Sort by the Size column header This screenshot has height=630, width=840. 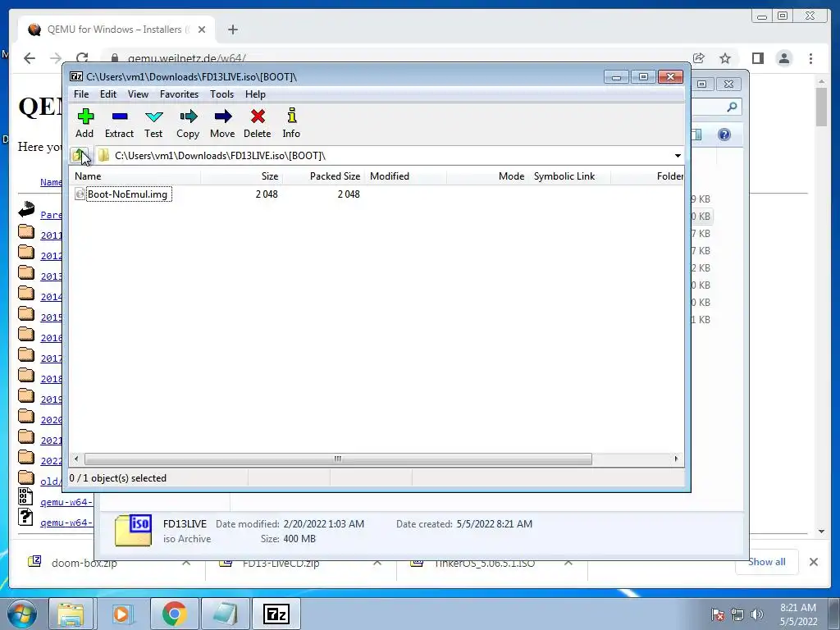coord(242,176)
